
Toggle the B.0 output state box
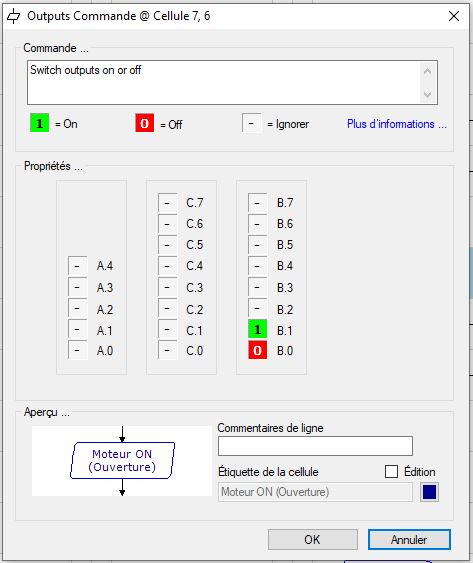(257, 350)
